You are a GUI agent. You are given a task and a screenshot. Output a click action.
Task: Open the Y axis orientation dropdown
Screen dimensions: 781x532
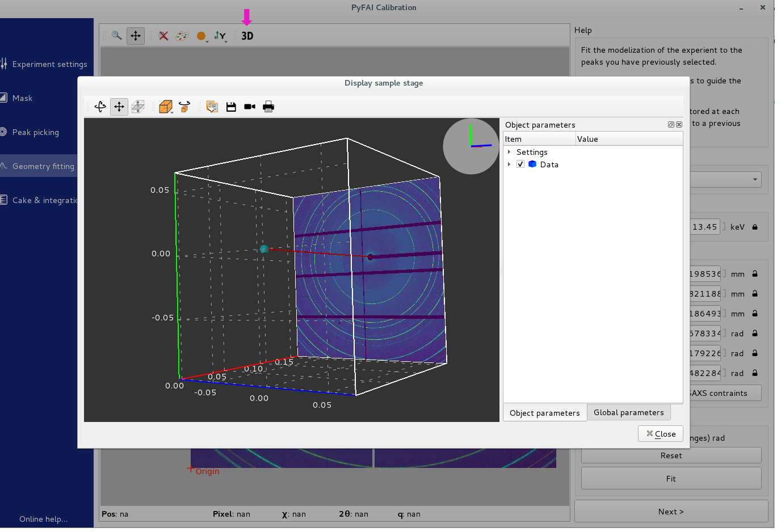(220, 36)
